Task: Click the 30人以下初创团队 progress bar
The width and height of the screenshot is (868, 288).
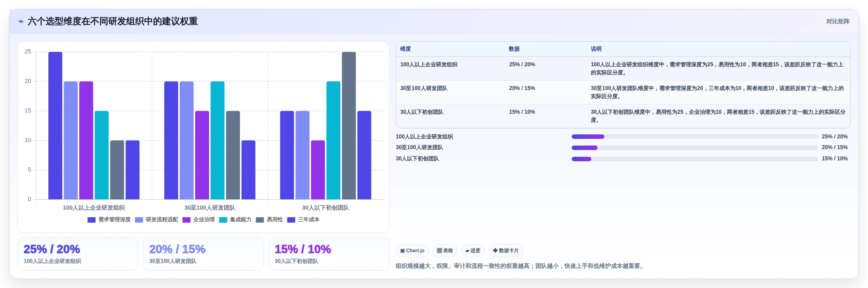Action: 695,159
